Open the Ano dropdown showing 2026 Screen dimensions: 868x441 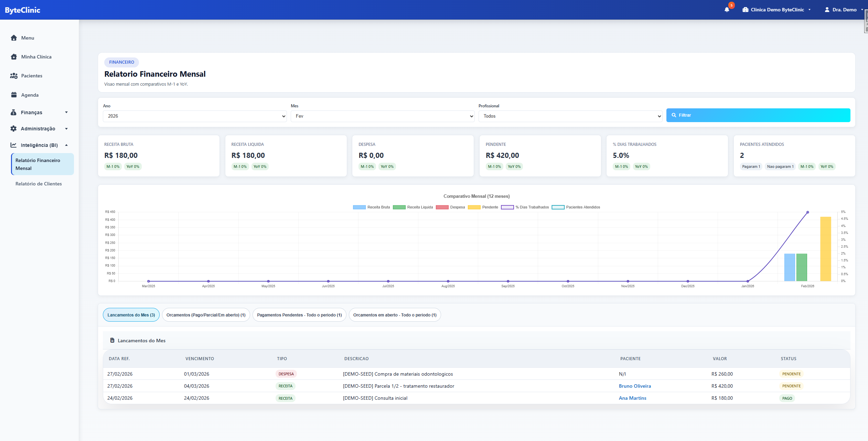[195, 116]
